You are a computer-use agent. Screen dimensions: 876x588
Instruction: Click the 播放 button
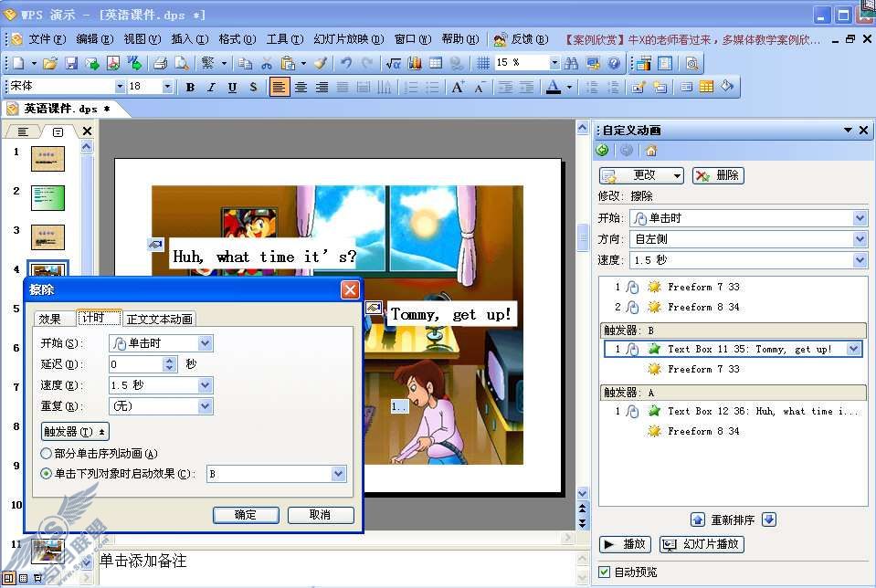[625, 544]
